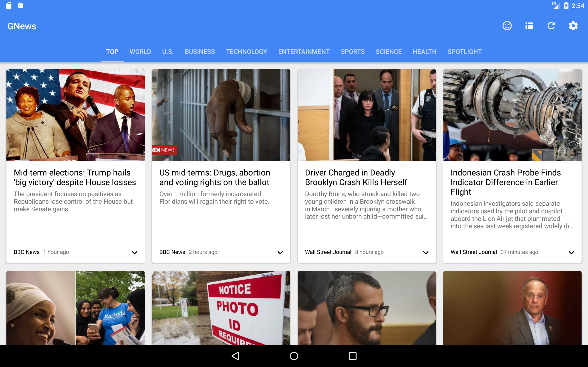Open the SPORTS news category

tap(353, 51)
